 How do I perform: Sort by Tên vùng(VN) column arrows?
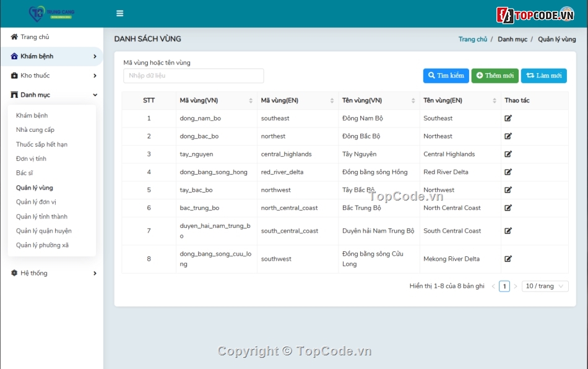click(413, 100)
